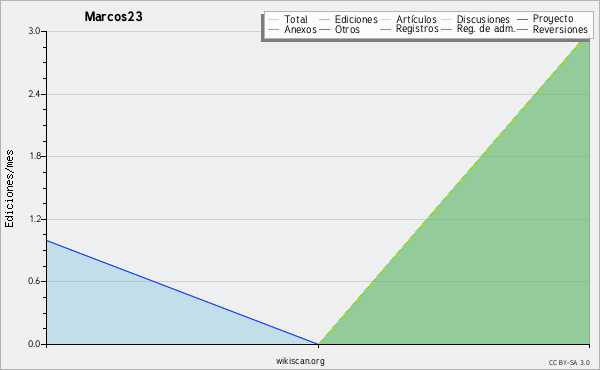The image size is (600, 370).
Task: Click the Ediciones/mes axis label
Action: click(x=9, y=188)
